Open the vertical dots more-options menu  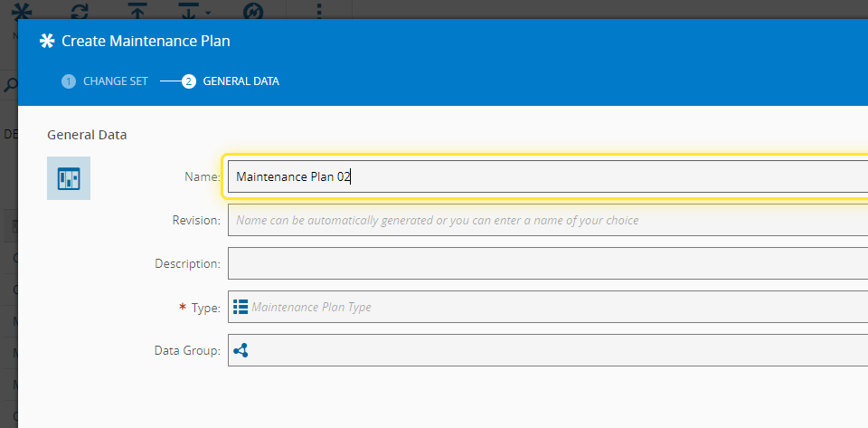(317, 9)
